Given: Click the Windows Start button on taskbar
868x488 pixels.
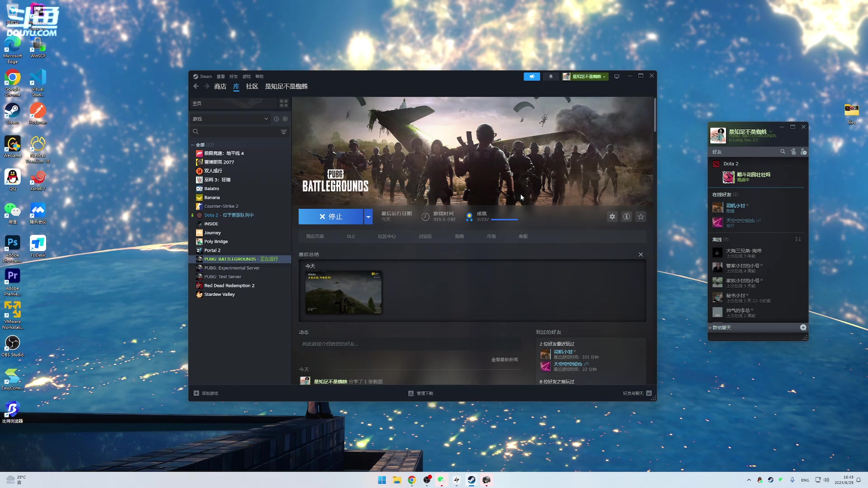Looking at the screenshot, I should [x=382, y=480].
